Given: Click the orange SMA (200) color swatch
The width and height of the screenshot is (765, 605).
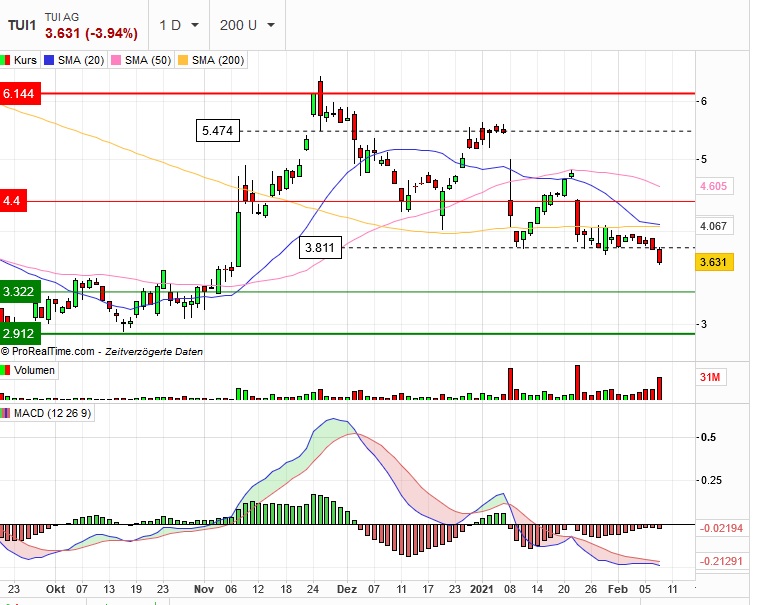Looking at the screenshot, I should point(182,60).
